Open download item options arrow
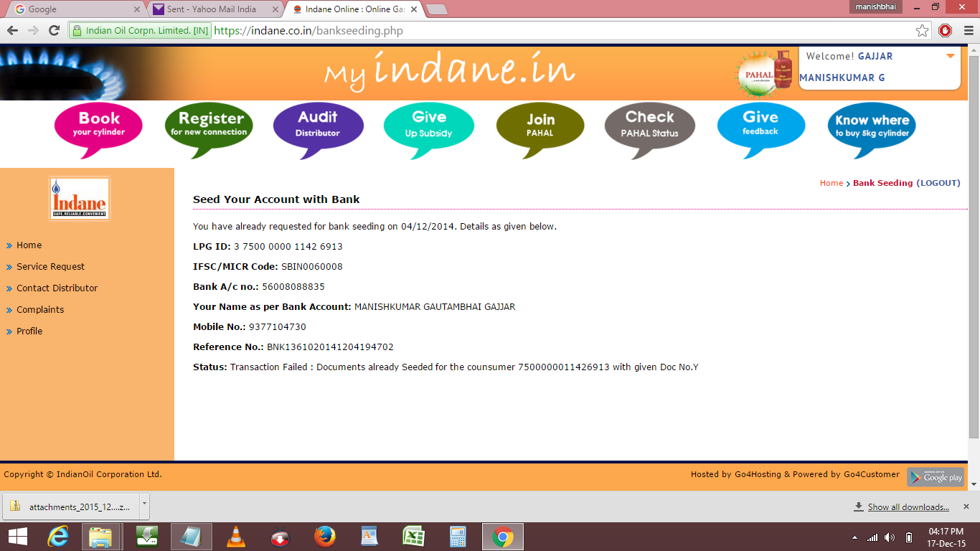This screenshot has height=551, width=980. pos(144,506)
